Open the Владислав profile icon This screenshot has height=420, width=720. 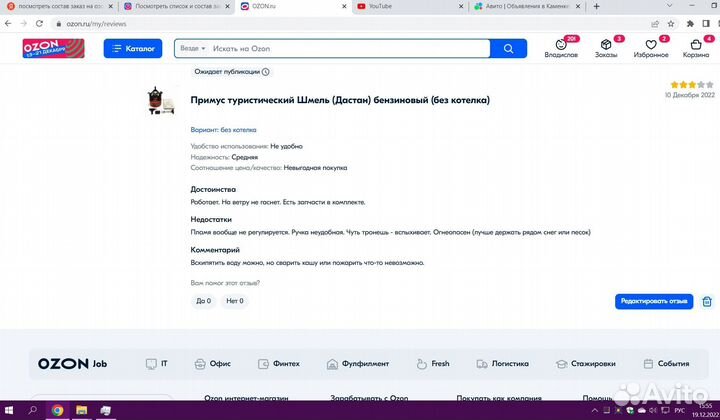(x=561, y=48)
